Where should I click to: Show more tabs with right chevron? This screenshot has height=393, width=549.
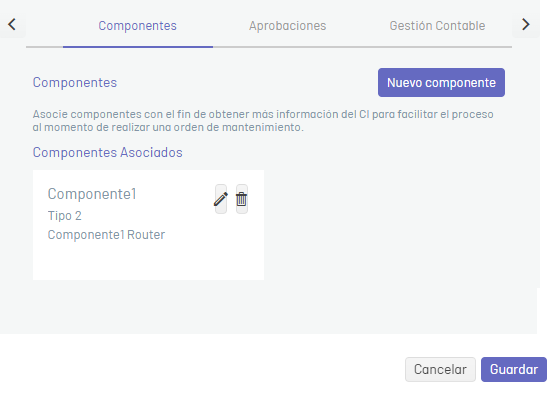click(526, 25)
